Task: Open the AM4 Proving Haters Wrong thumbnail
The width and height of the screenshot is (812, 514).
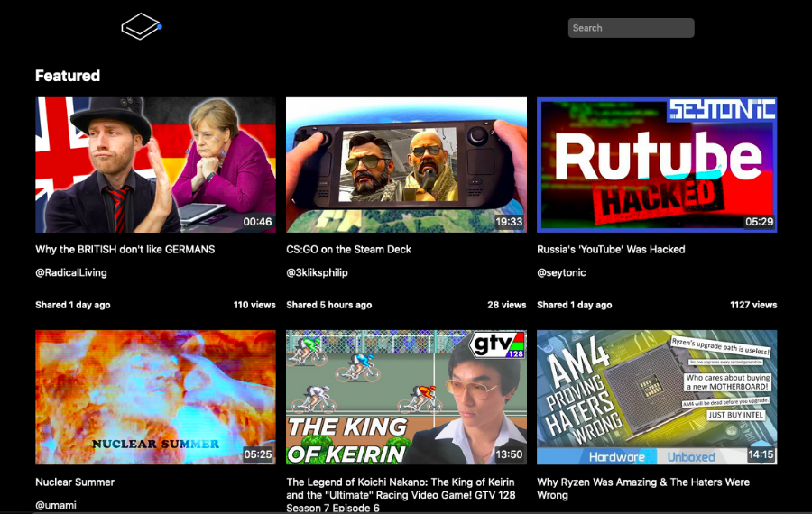Action: [x=657, y=397]
